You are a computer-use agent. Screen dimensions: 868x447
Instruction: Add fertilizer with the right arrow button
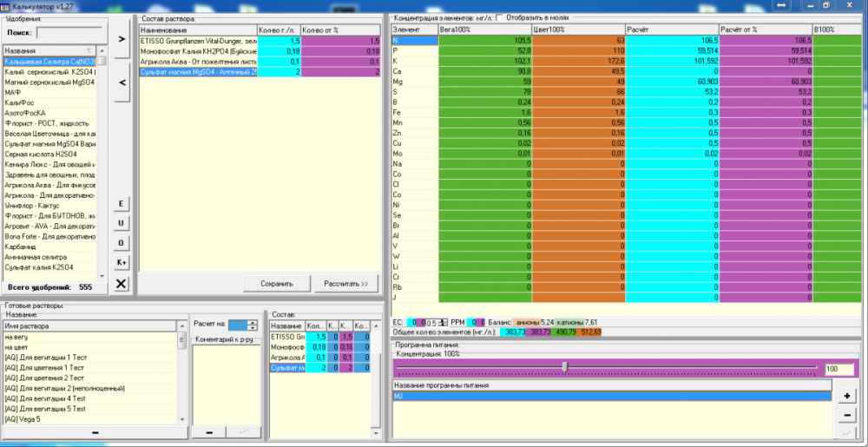pos(122,39)
